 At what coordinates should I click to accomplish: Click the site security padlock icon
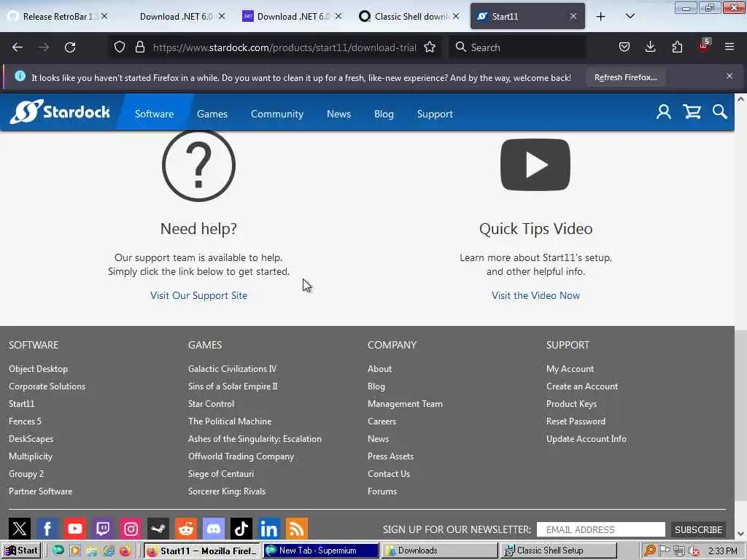pos(139,47)
